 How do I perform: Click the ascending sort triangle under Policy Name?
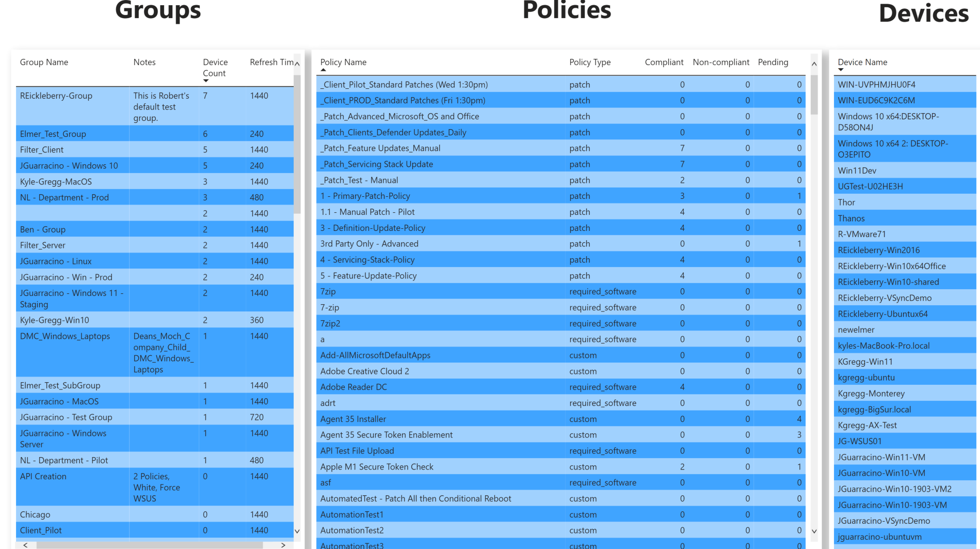[323, 70]
